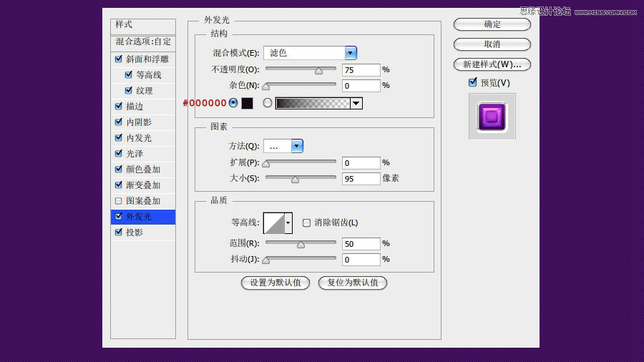Viewport: 644px width, 362px height.
Task: Click the 范围 field showing 50
Action: tap(361, 244)
